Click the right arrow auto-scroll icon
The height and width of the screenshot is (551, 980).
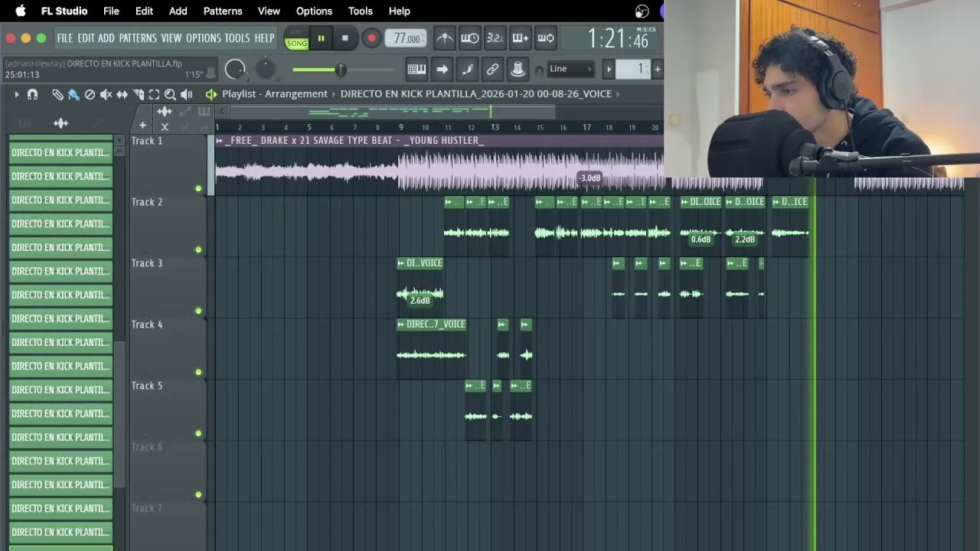click(x=442, y=69)
